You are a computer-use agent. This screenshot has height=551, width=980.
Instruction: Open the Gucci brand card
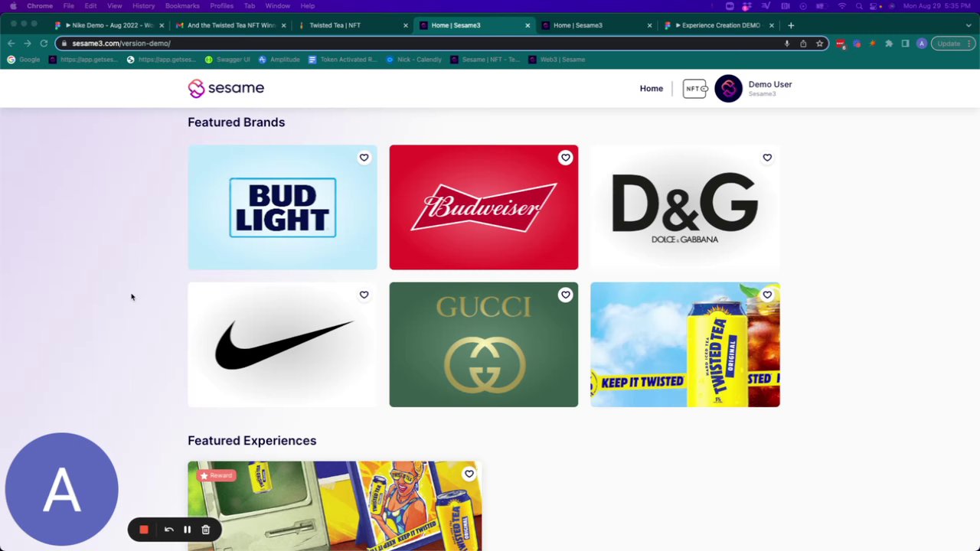484,344
